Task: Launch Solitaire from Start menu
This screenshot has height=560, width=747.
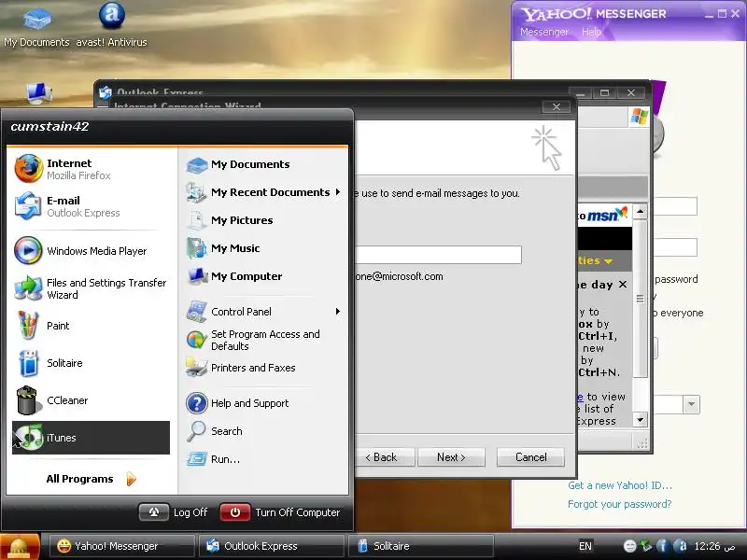Action: coord(91,363)
